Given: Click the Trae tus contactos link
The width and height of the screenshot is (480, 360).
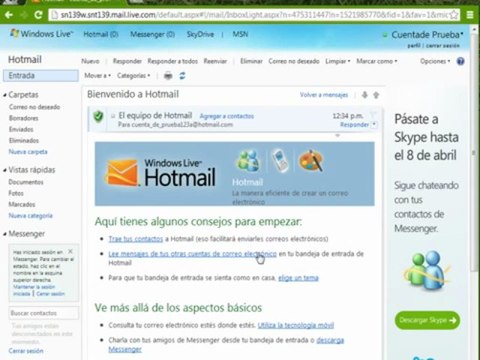Looking at the screenshot, I should tap(136, 239).
